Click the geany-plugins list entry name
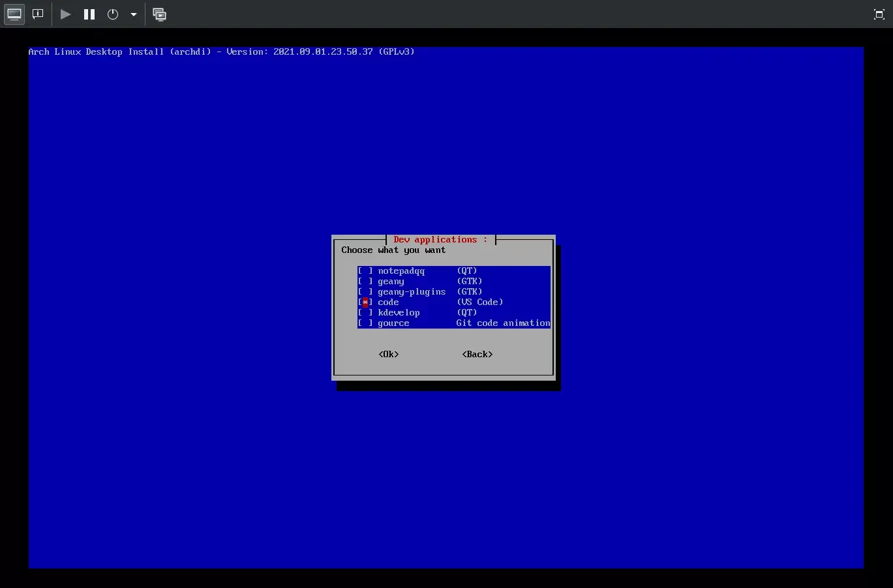 [x=412, y=292]
